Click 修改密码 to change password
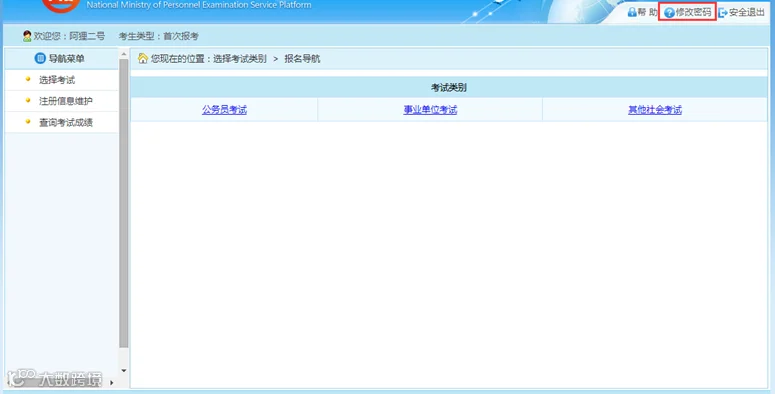This screenshot has width=775, height=394. [x=693, y=12]
